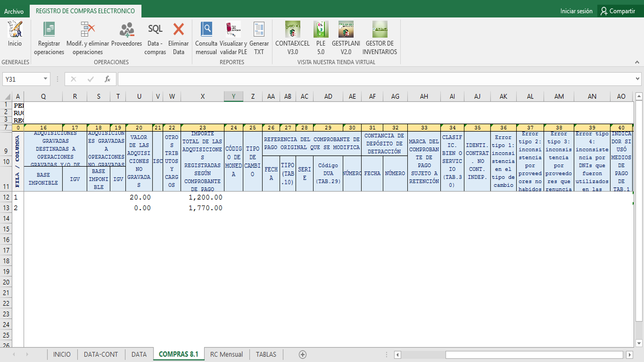
Task: Click the cell value 1,770.00
Action: click(x=203, y=208)
